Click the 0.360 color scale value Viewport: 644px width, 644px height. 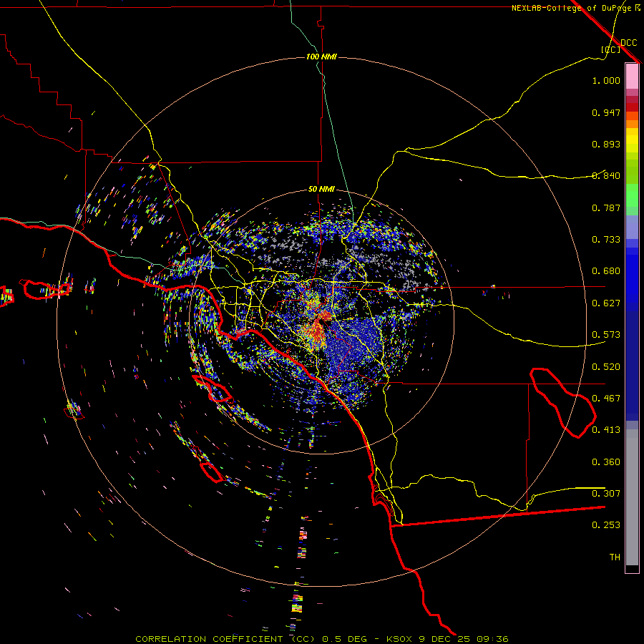(606, 462)
